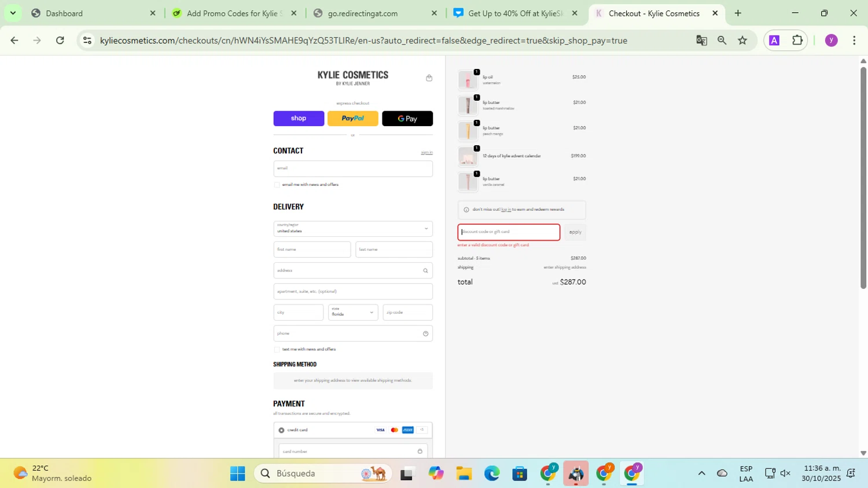The height and width of the screenshot is (488, 868).
Task: Open Microsoft Edge from the taskbar
Action: (x=492, y=474)
